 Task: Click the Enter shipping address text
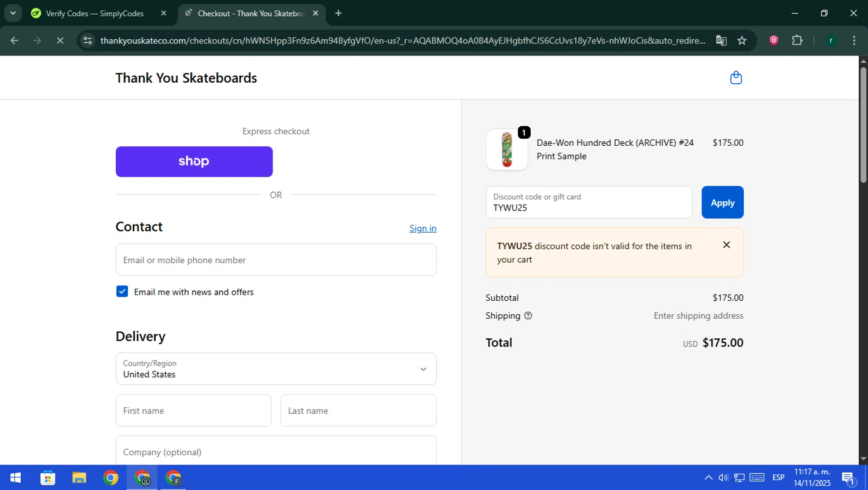coord(698,316)
